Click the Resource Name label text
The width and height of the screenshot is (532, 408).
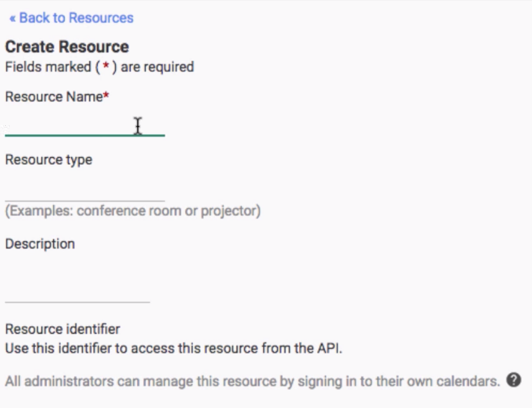tap(54, 97)
